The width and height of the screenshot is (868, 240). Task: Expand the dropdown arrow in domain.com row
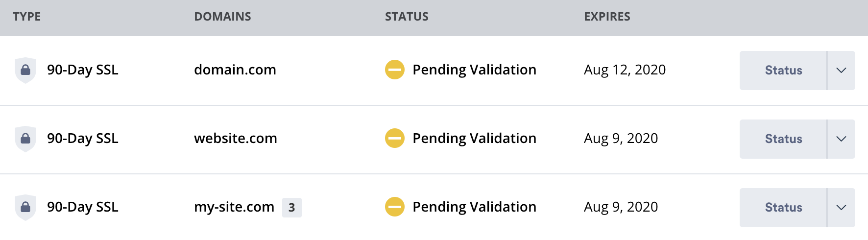click(842, 71)
